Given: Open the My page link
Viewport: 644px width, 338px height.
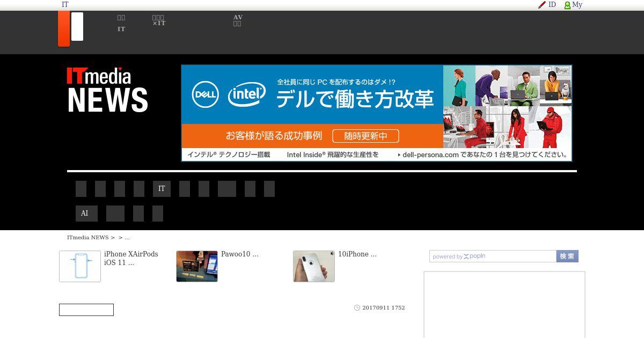Looking at the screenshot, I should pos(577,5).
